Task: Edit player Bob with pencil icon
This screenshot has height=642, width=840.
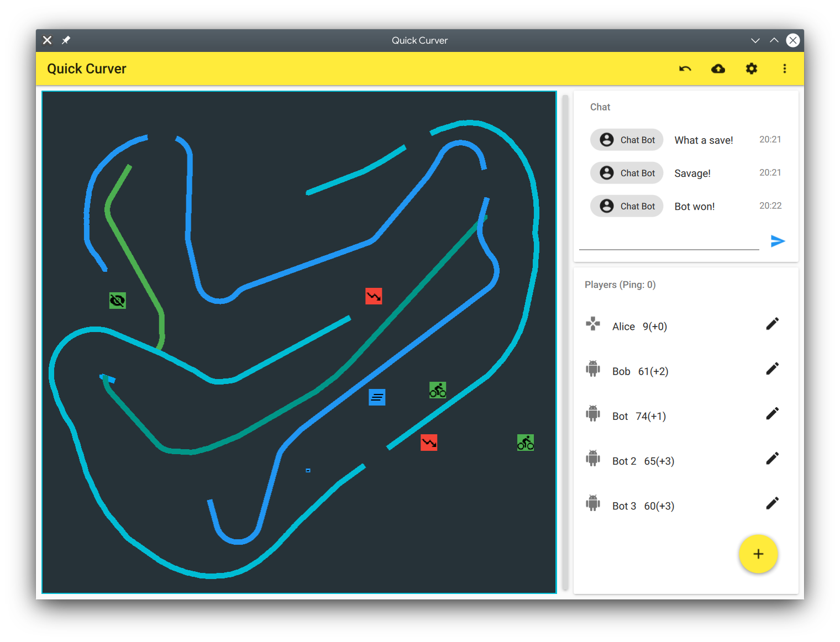Action: point(773,369)
